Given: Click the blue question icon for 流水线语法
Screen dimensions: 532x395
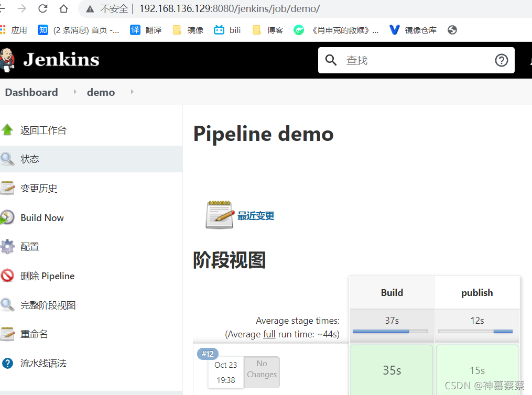Looking at the screenshot, I should 7,363.
